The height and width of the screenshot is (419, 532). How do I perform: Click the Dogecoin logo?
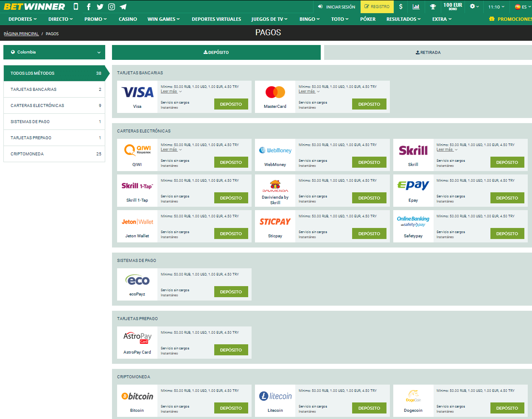tap(413, 396)
